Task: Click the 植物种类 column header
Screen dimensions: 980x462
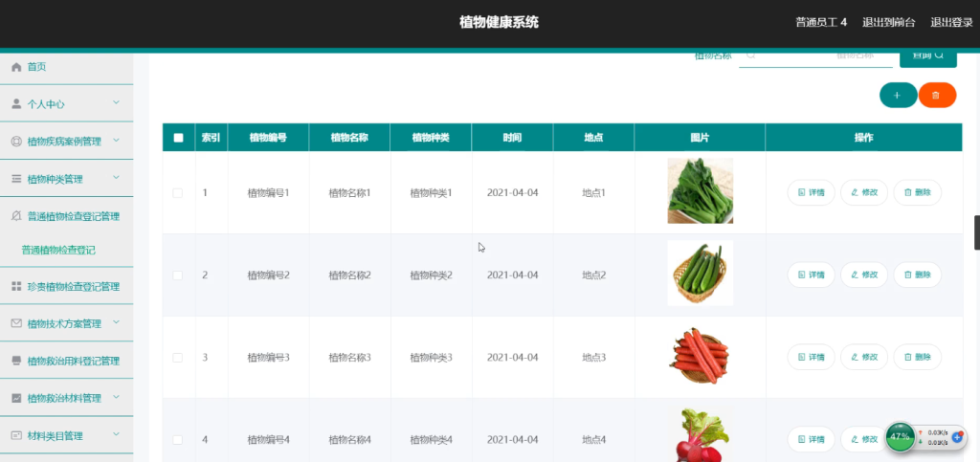Action: point(431,138)
